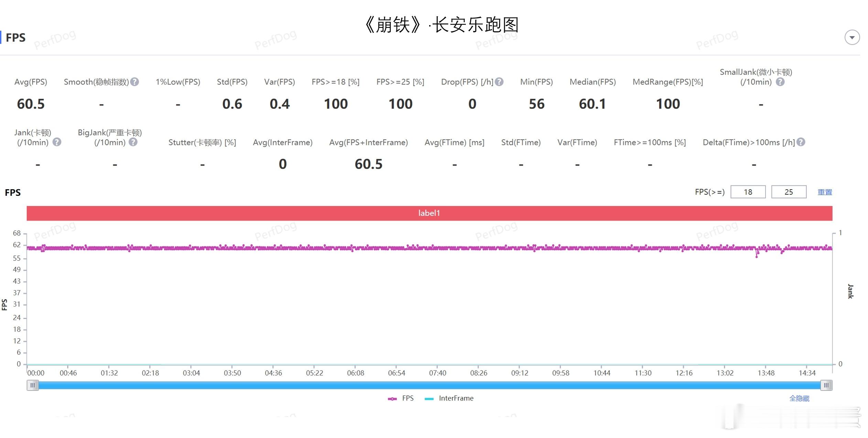
Task: Open help icon next to SmallJank (/10min)
Action: tap(780, 82)
